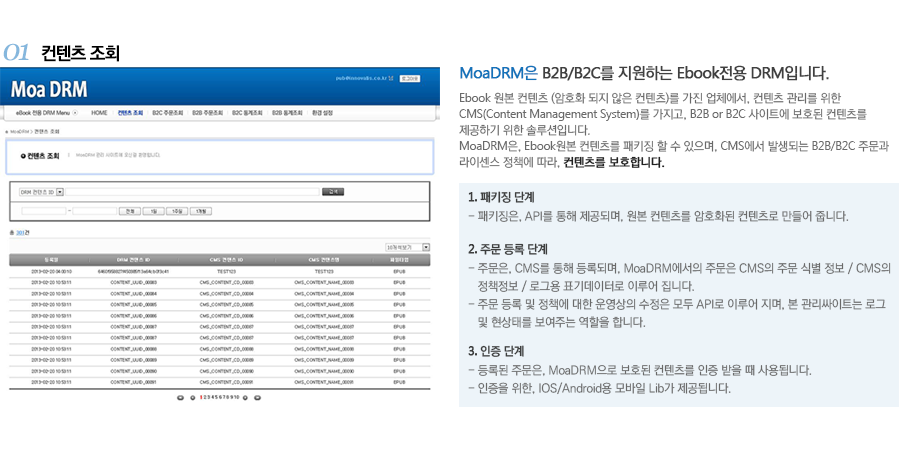
Task: Click the TEST123 CMS 컨텐츠 ID cell
Action: point(226,271)
